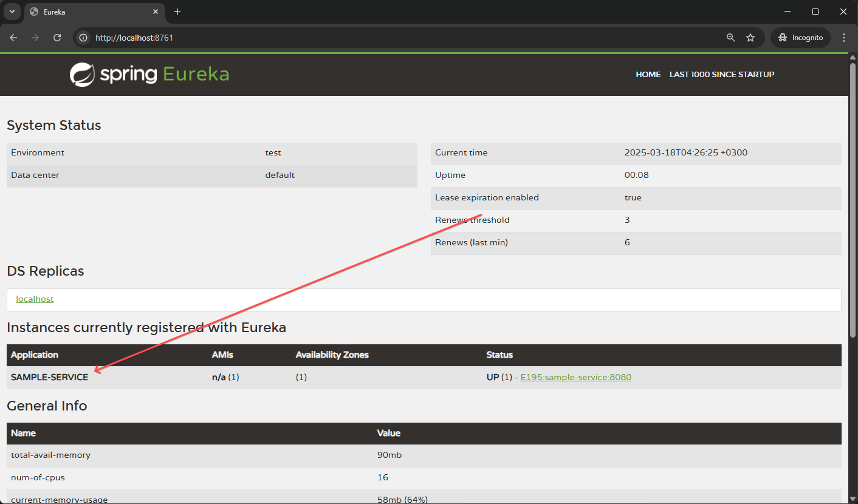This screenshot has width=858, height=504.
Task: Click the DS Replicas heading
Action: [x=46, y=271]
